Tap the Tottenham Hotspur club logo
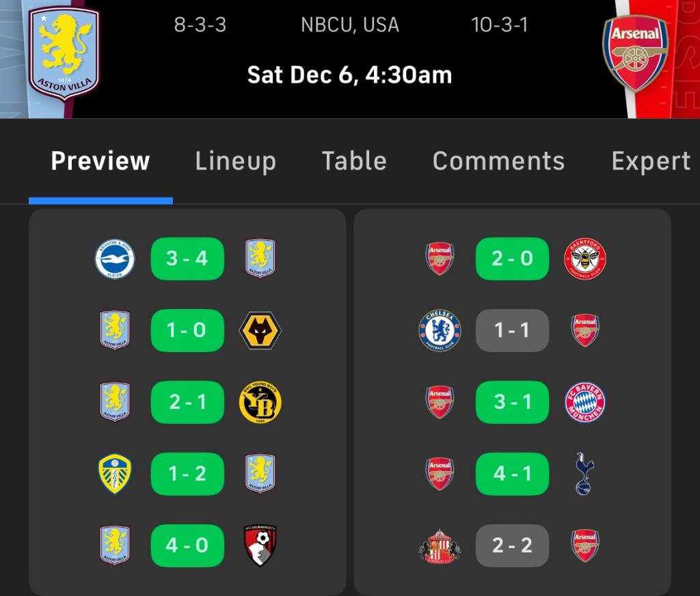700x596 pixels. 584,474
